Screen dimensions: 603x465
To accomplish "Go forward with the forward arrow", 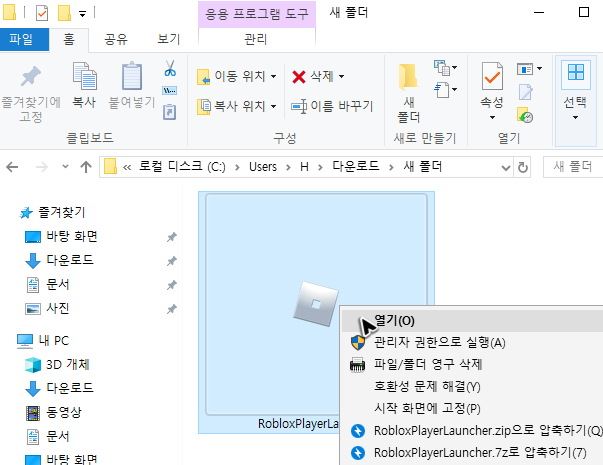I will 41,167.
